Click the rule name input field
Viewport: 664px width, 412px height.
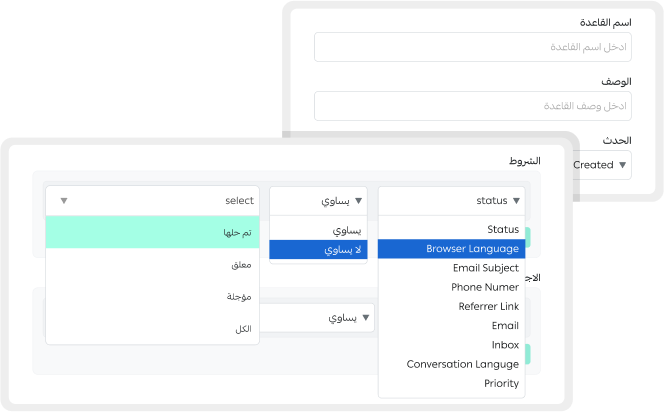(x=473, y=47)
